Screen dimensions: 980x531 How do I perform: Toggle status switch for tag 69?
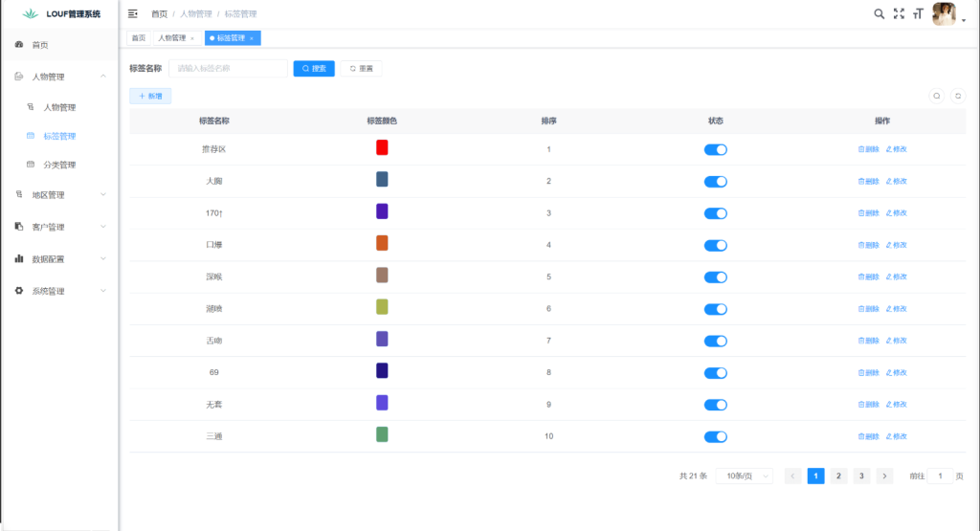pos(716,372)
